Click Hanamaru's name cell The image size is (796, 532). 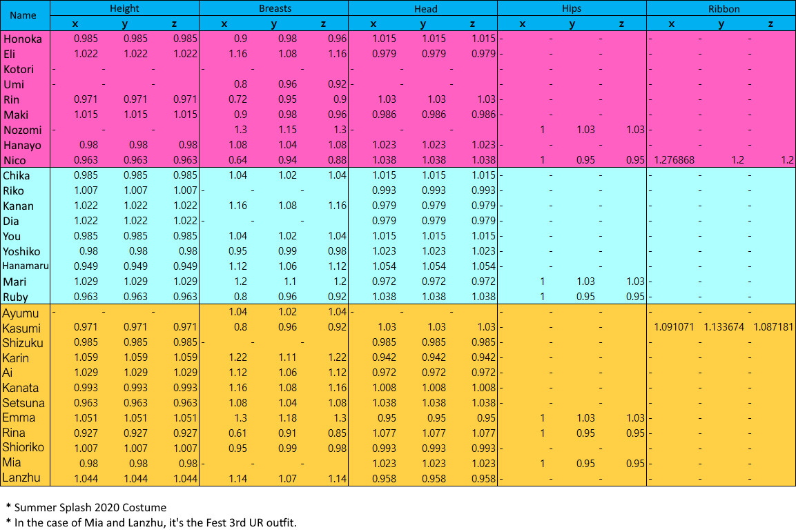click(x=25, y=266)
